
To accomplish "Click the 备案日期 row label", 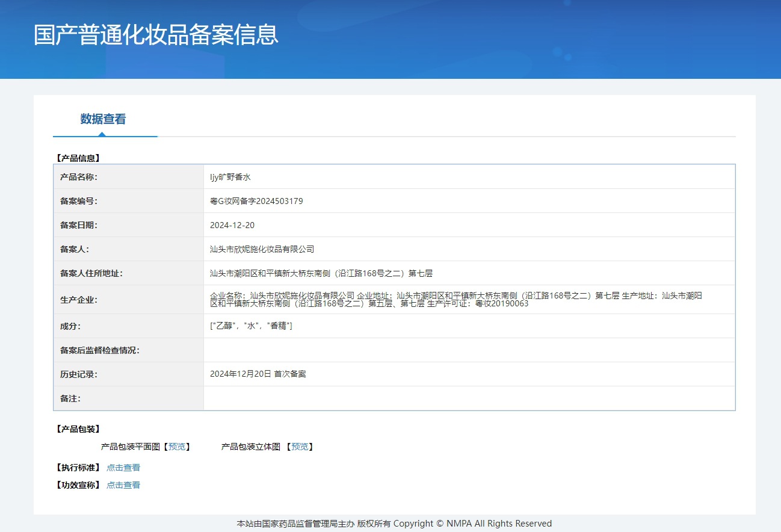I will coord(79,225).
